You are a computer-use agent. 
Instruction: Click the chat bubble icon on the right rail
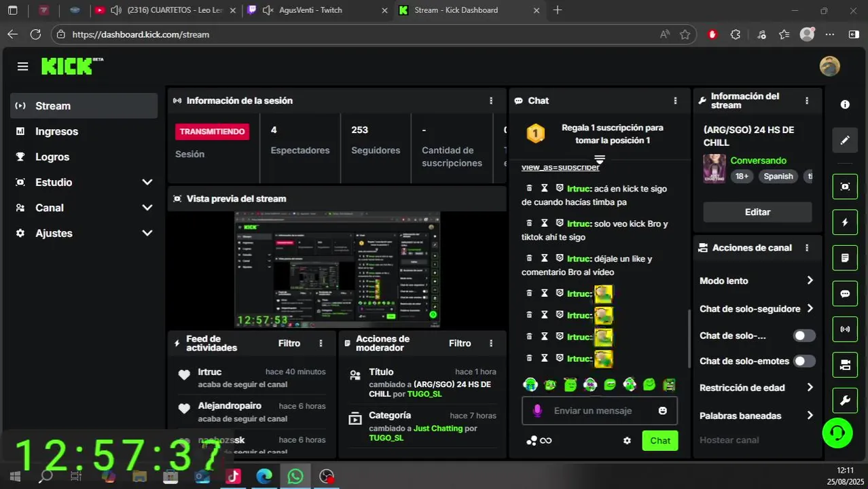tap(845, 294)
